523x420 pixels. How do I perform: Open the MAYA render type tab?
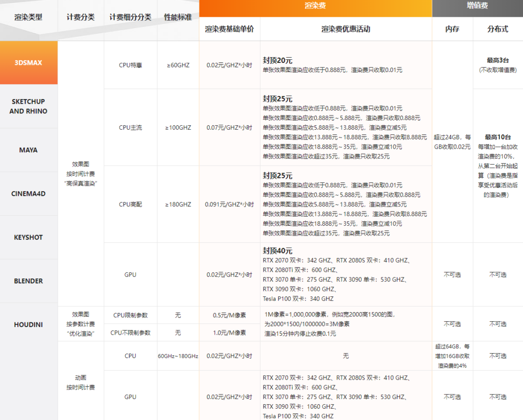[29, 150]
